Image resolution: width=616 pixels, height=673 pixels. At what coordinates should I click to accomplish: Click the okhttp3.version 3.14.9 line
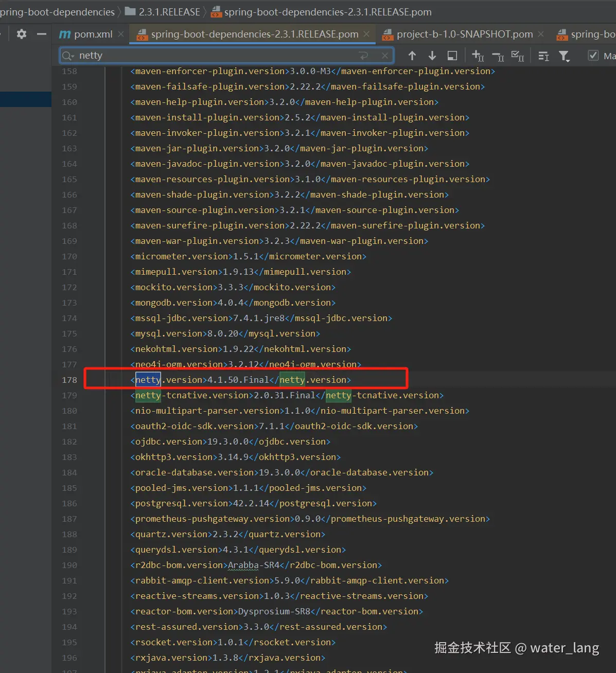(x=235, y=457)
